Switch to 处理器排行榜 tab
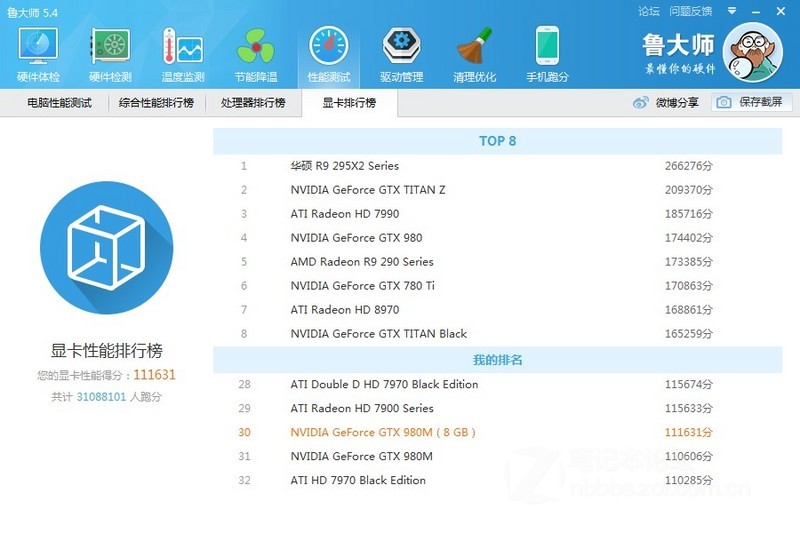The image size is (800, 533). coord(253,103)
